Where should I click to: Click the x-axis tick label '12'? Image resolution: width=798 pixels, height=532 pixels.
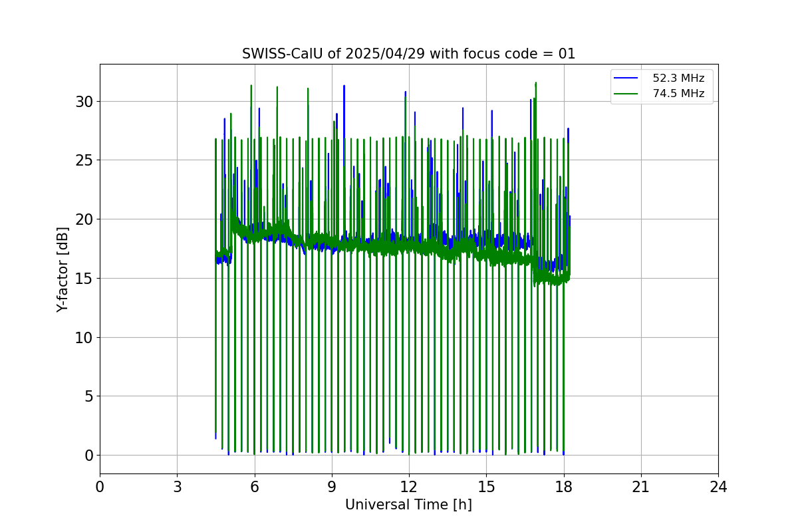point(409,486)
